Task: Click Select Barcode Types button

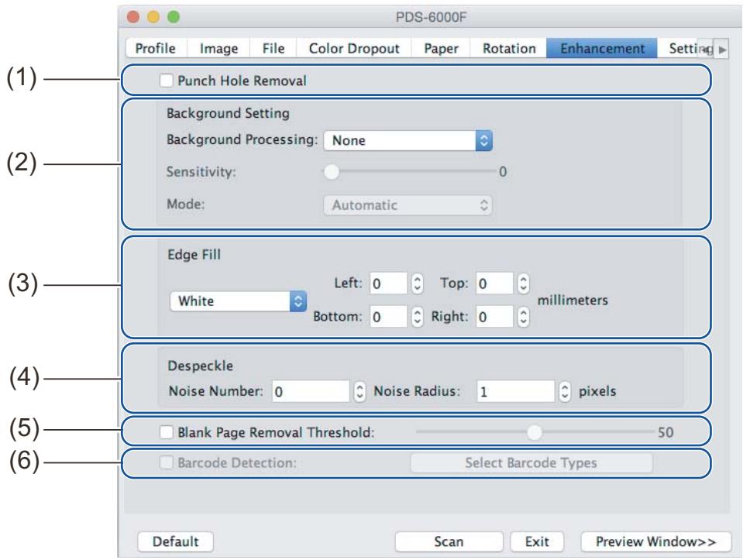Action: [x=531, y=463]
